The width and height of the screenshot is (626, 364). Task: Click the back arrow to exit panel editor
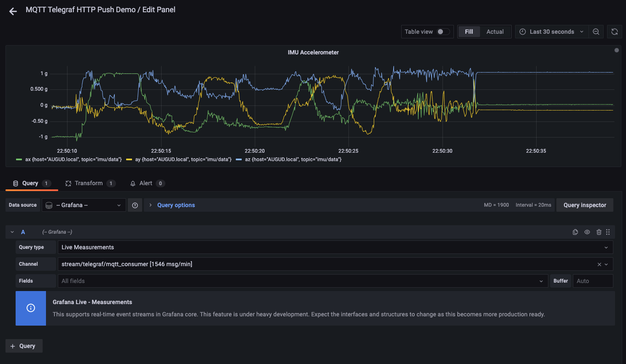13,11
